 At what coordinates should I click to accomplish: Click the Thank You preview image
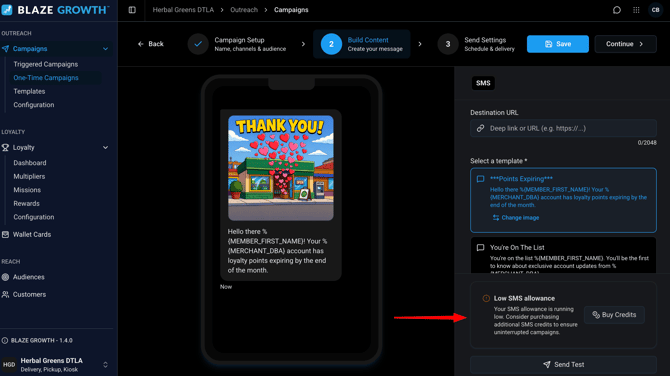click(281, 168)
